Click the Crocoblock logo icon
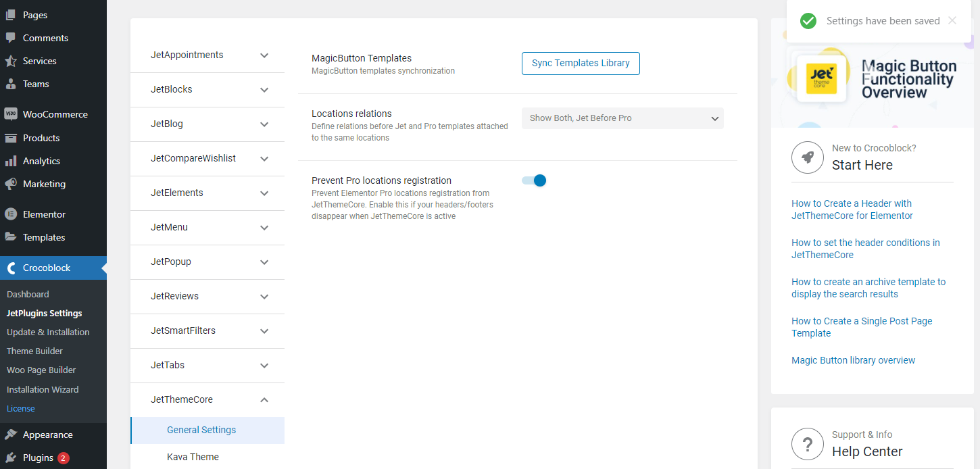 coord(11,268)
